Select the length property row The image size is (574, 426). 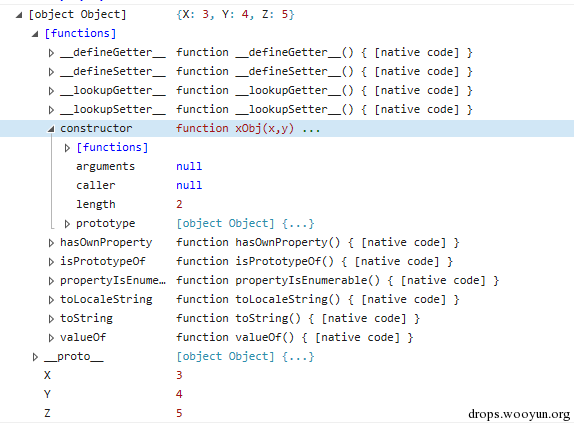pyautogui.click(x=287, y=205)
